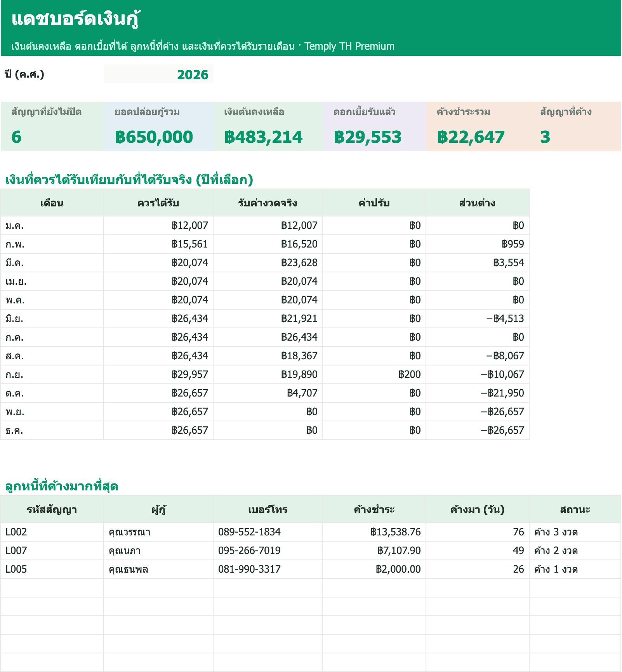622x672 pixels.
Task: Select the year input field showing 2026
Action: click(x=158, y=74)
